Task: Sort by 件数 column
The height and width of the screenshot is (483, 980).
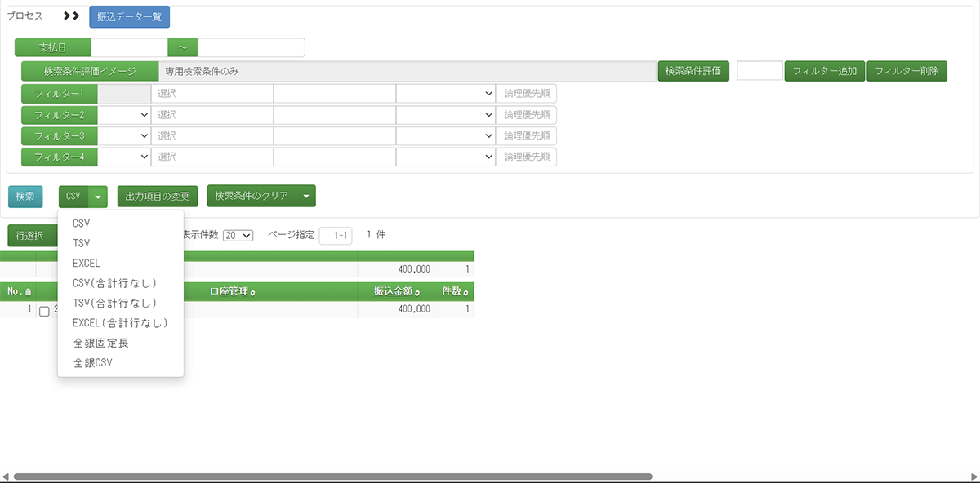Action: (x=456, y=291)
